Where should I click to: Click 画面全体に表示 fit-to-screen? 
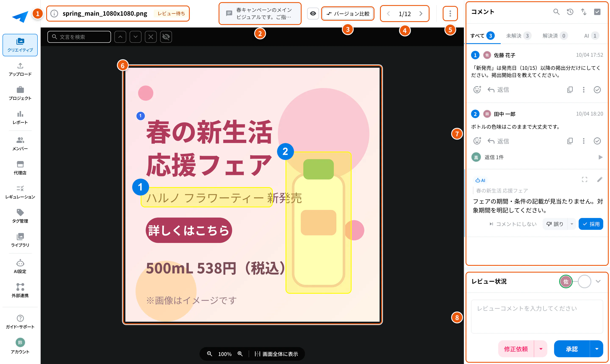click(x=276, y=354)
